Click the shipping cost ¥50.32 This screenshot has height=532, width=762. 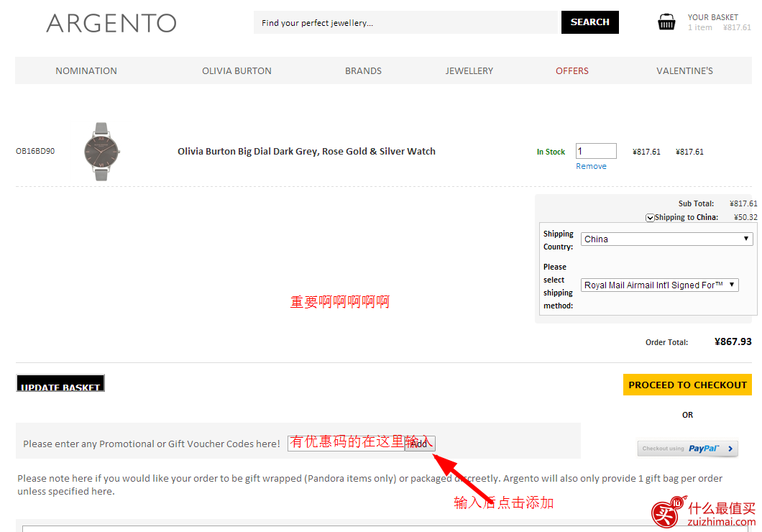point(745,217)
